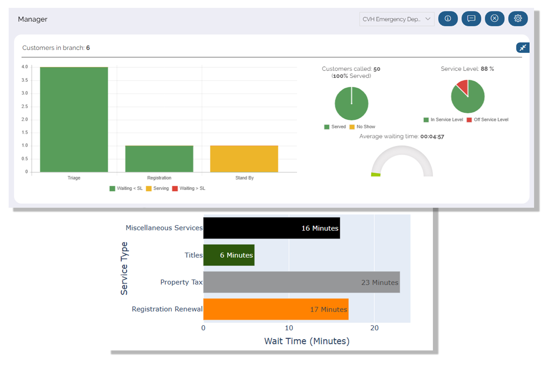This screenshot has height=392, width=549.
Task: Click the Customers called: 50 statistic
Action: coord(350,69)
